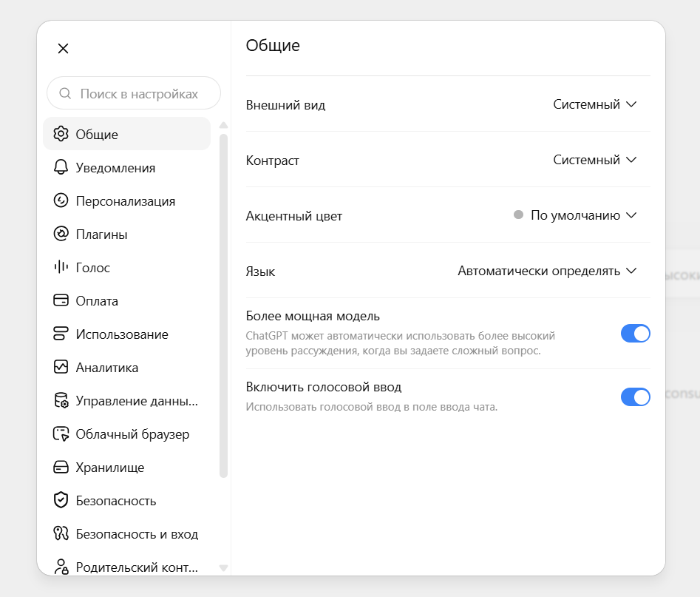Open the Контраст dropdown
This screenshot has width=700, height=597.
click(594, 160)
